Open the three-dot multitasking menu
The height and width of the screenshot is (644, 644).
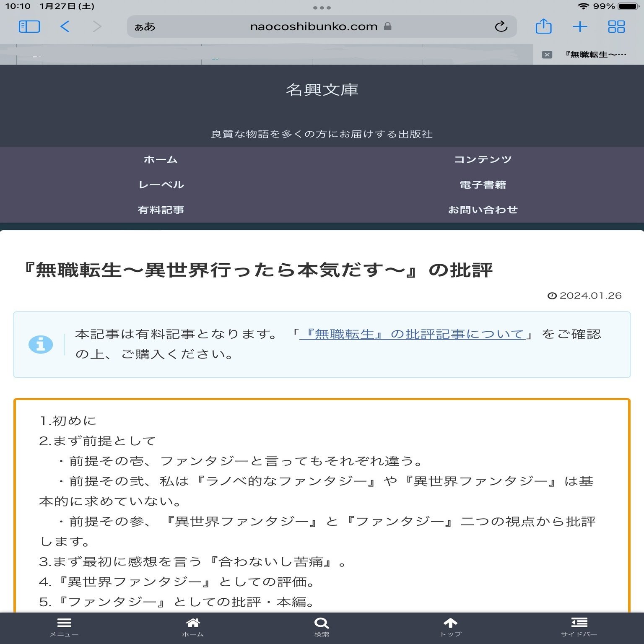tap(322, 8)
